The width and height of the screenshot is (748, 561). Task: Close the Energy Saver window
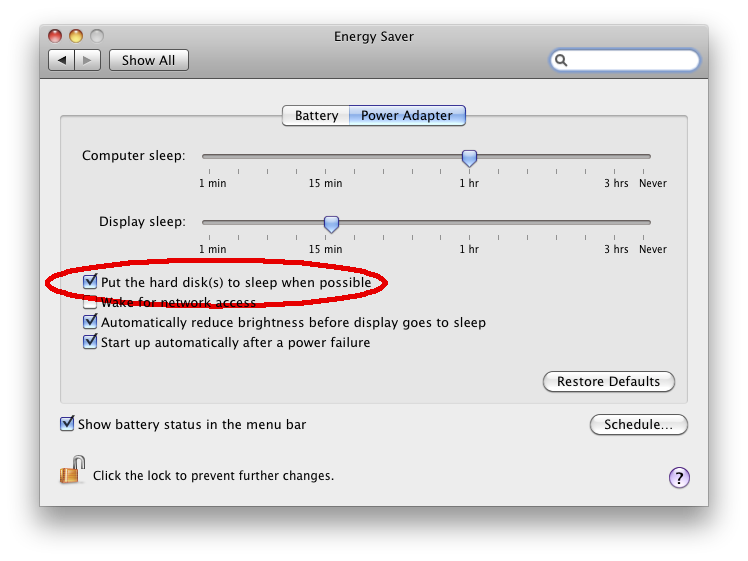[x=55, y=36]
